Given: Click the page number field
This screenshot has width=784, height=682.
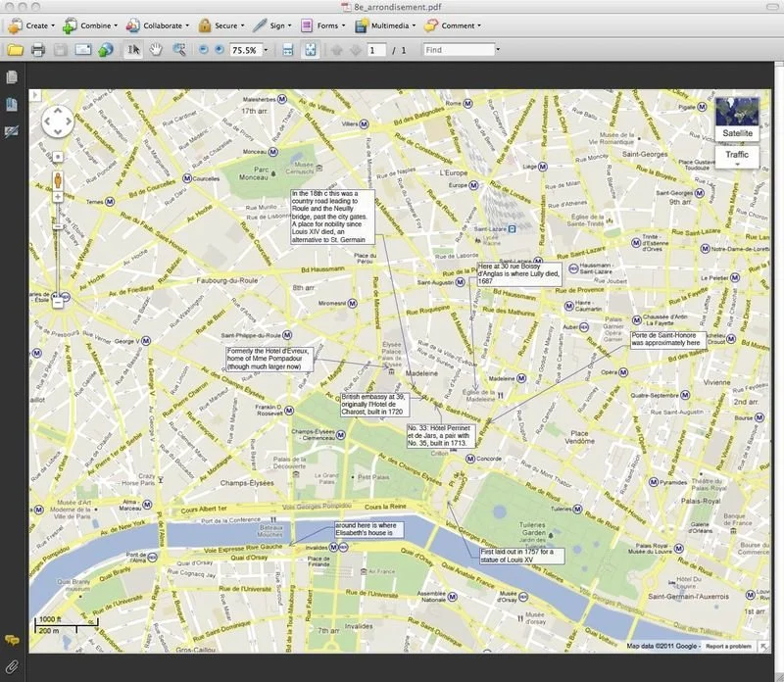Looking at the screenshot, I should pos(376,50).
